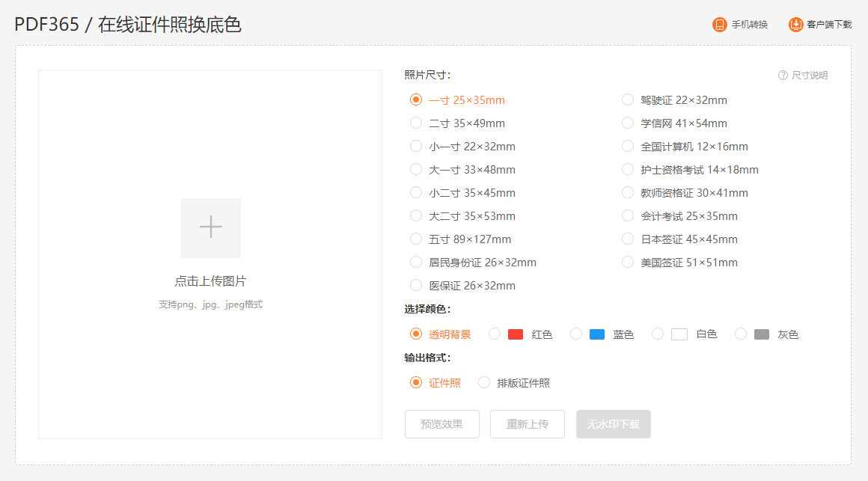Viewport: 868px width, 481px height.
Task: Click the 重新上传 re-upload button
Action: [527, 424]
